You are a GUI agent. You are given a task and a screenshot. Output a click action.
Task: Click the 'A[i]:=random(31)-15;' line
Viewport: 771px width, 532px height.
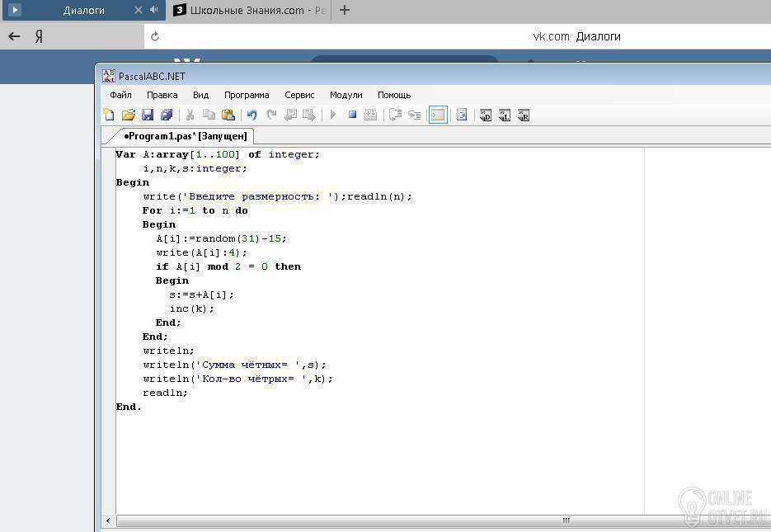point(221,238)
